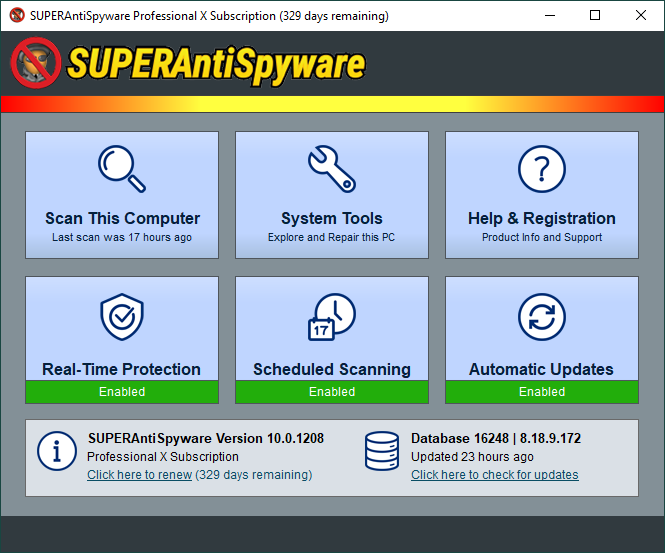Open System Tools wrench icon

pos(332,169)
